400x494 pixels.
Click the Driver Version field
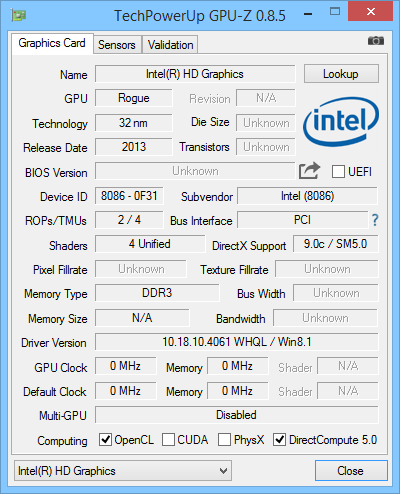237,342
